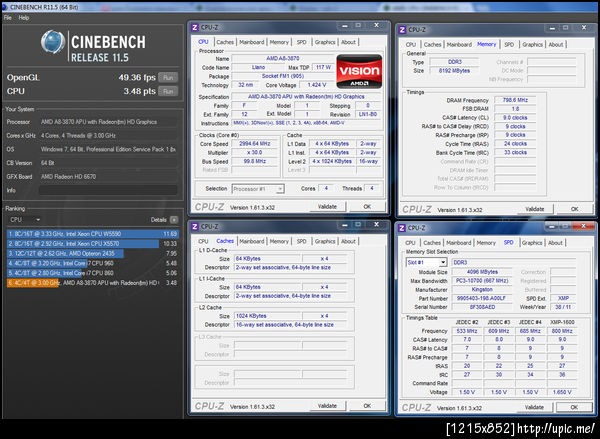Click the Cinebench title bar icon
The width and height of the screenshot is (600, 439).
coord(5,7)
